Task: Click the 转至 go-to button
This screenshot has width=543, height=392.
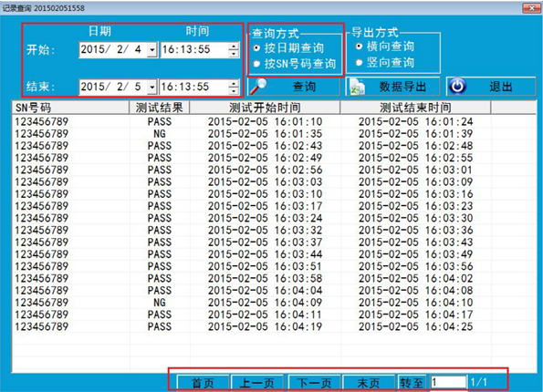Action: tap(412, 383)
